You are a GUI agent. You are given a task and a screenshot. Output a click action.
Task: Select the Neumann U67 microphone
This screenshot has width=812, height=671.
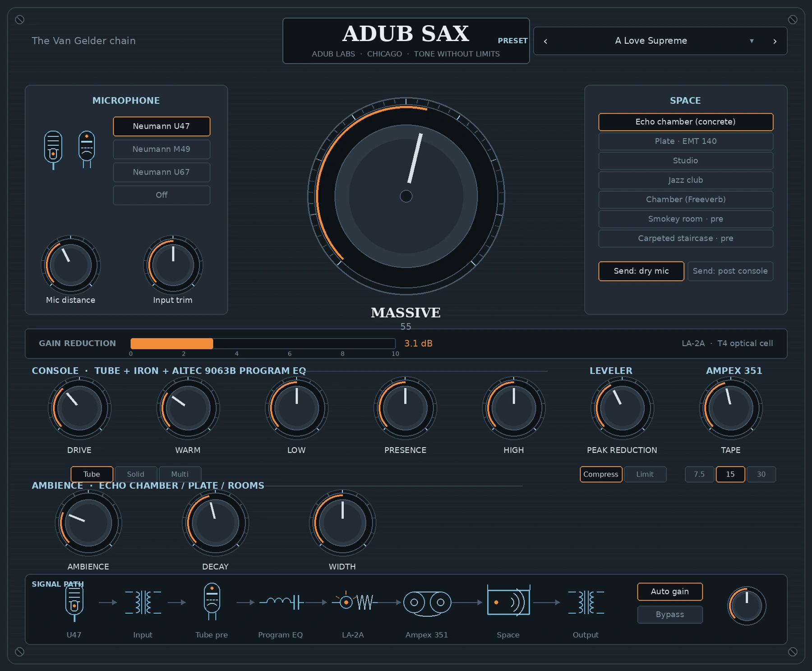tap(161, 172)
